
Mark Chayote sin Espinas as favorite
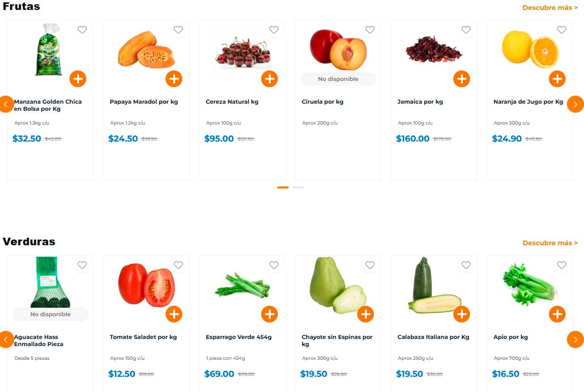point(370,265)
